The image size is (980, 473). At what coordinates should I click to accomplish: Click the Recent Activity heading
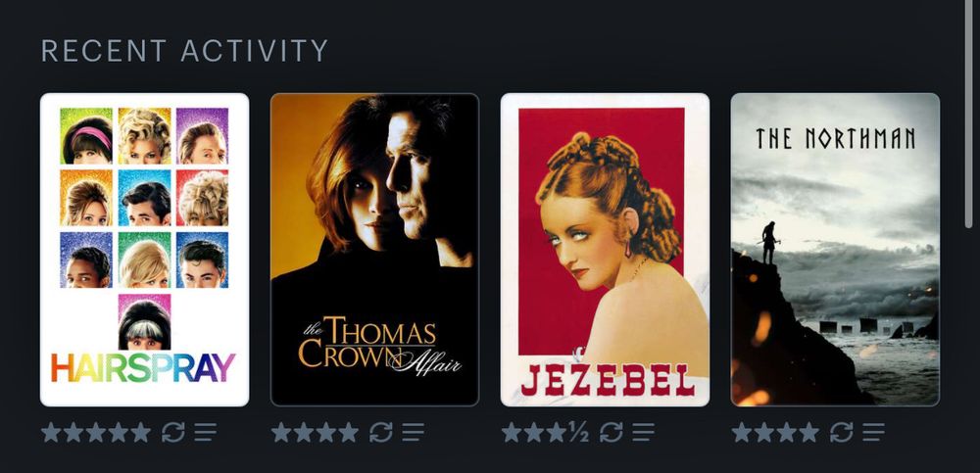tap(184, 51)
